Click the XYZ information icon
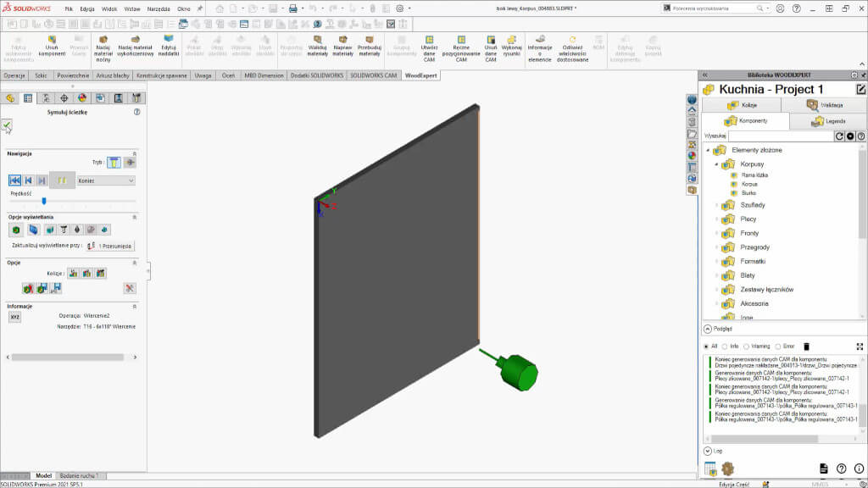Screen dimensions: 868x488 coord(14,316)
